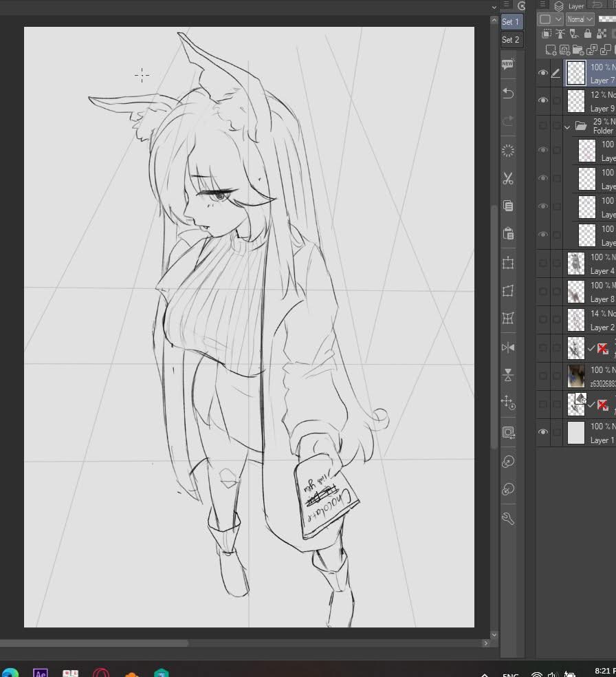Select Layer 7 by its name

tap(602, 80)
